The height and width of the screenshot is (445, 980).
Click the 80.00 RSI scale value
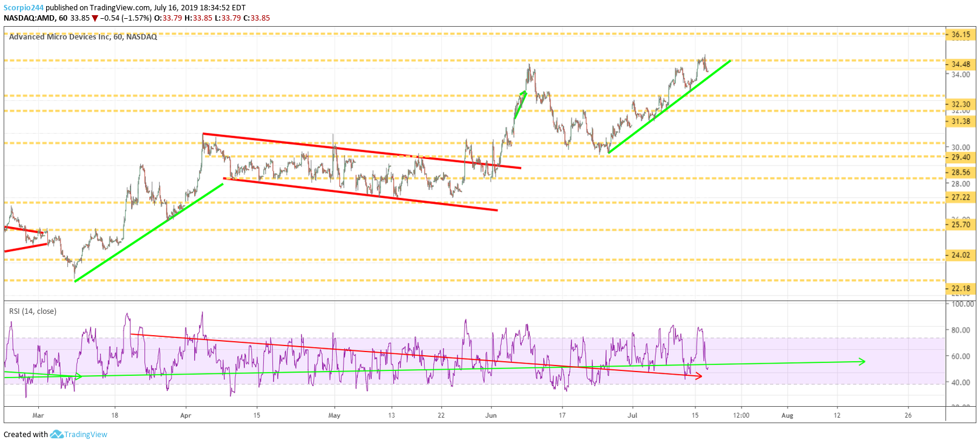tap(962, 330)
